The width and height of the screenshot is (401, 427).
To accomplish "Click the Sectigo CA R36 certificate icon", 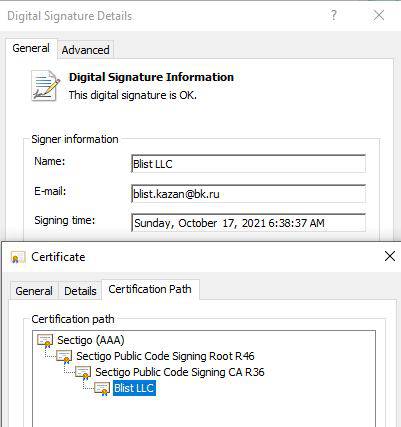I will (83, 372).
